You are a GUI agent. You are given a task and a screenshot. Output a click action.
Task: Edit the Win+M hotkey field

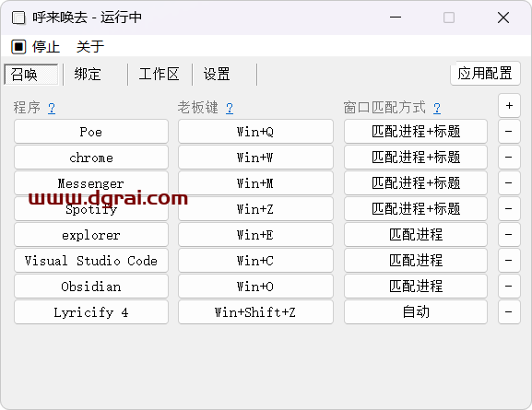(x=255, y=183)
